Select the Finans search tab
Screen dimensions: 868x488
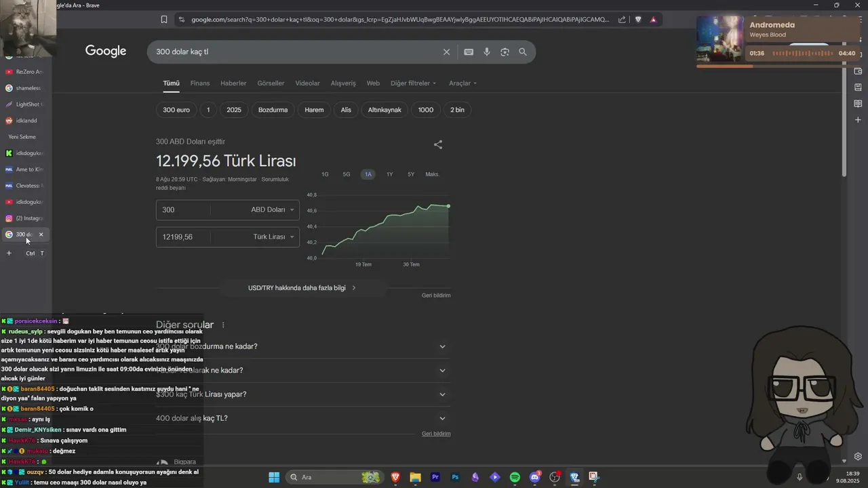[200, 83]
